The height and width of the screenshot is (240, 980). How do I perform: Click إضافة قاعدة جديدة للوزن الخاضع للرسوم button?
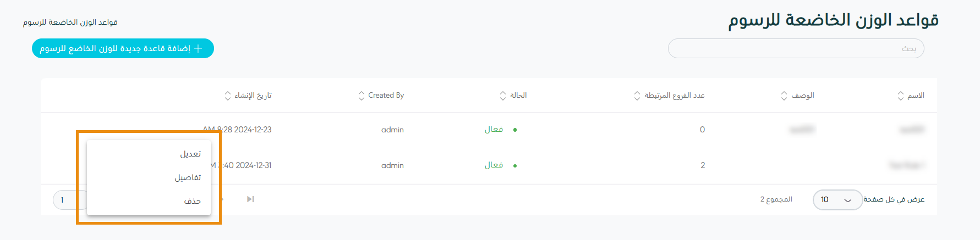click(x=123, y=49)
